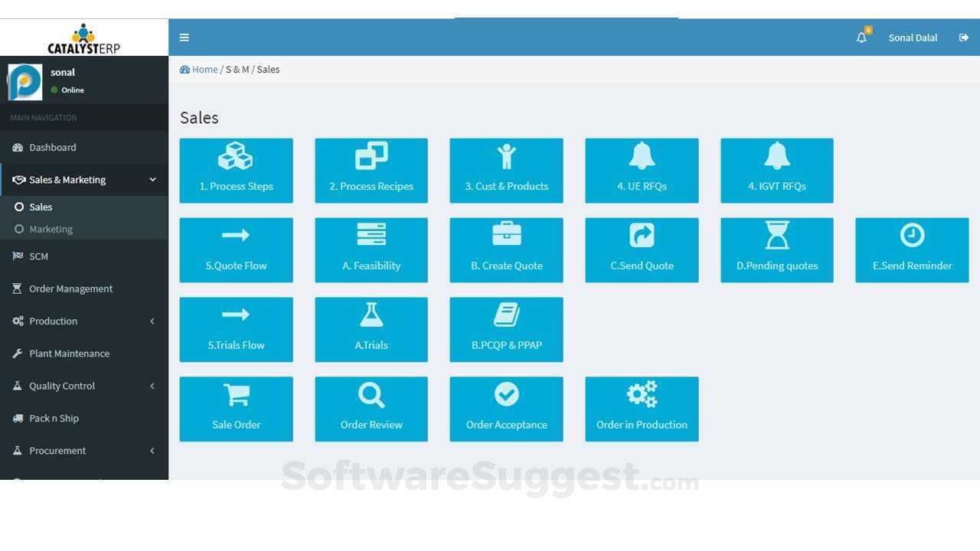Viewport: 980px width, 551px height.
Task: Open the A.Trials flask tile
Action: coord(371,329)
